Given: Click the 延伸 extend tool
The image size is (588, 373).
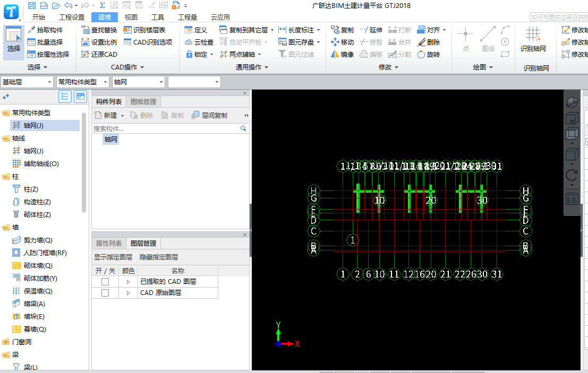Looking at the screenshot, I should (x=371, y=30).
